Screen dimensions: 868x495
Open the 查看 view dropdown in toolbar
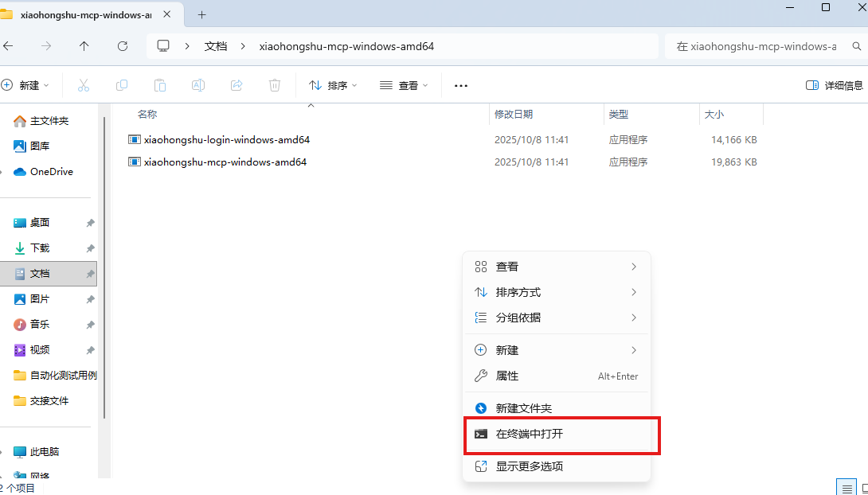tap(404, 85)
